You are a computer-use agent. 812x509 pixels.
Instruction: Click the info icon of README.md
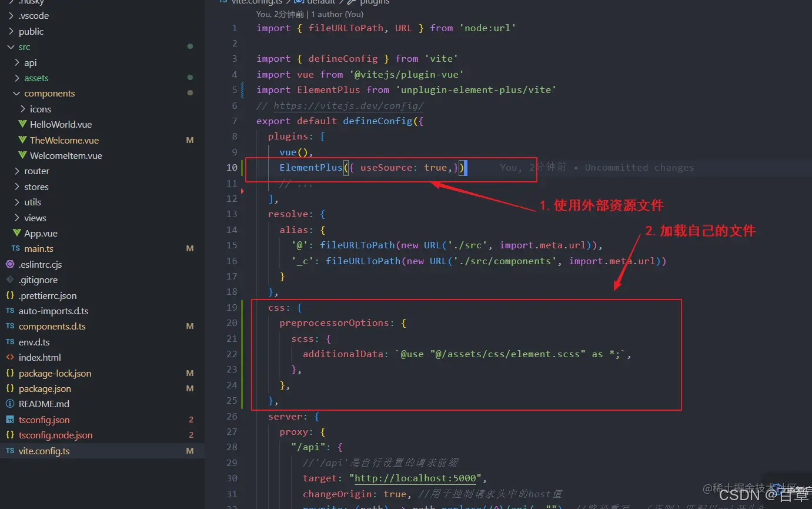tap(10, 404)
